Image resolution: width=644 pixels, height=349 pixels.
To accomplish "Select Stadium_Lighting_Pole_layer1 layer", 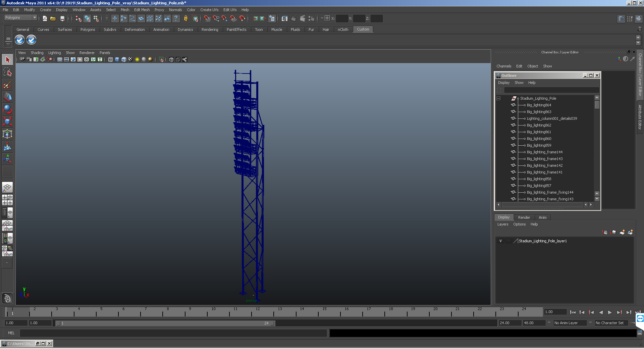I will pyautogui.click(x=543, y=241).
